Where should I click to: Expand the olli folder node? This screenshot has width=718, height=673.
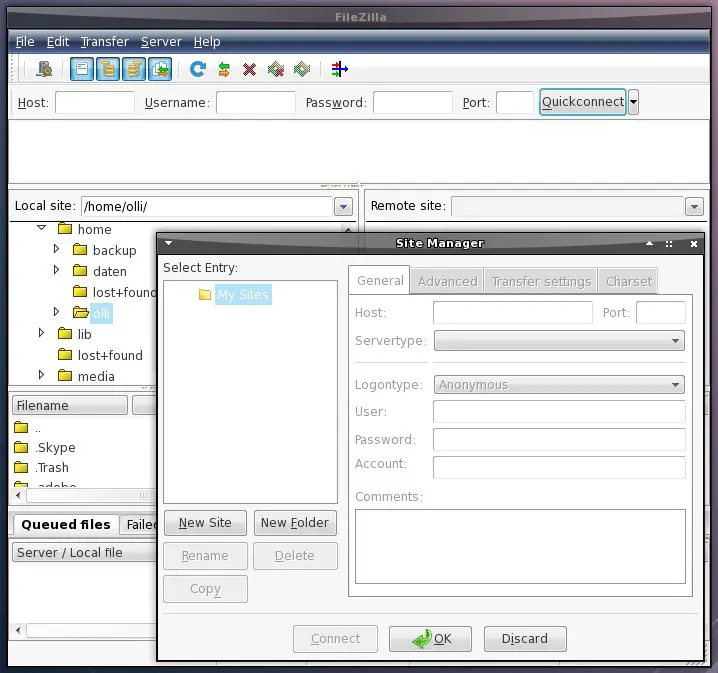pyautogui.click(x=56, y=312)
